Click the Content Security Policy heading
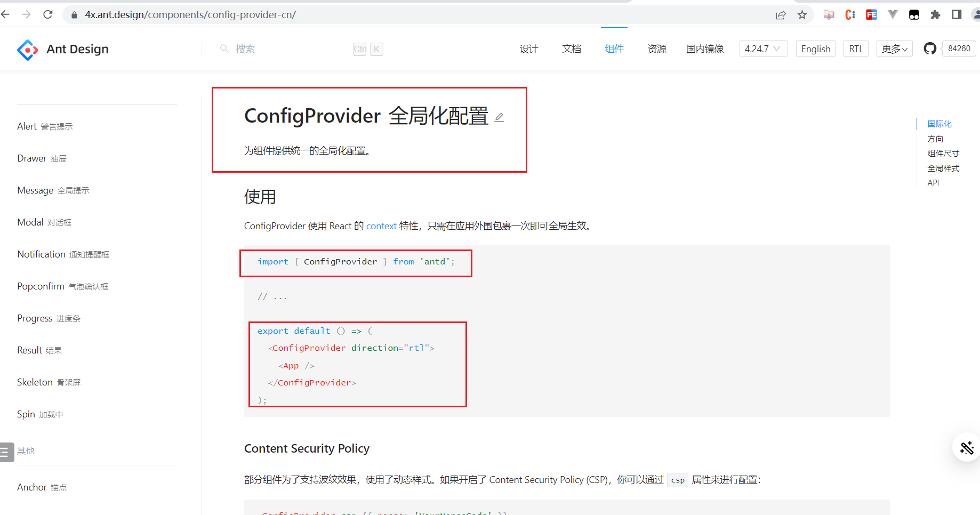 click(x=307, y=449)
